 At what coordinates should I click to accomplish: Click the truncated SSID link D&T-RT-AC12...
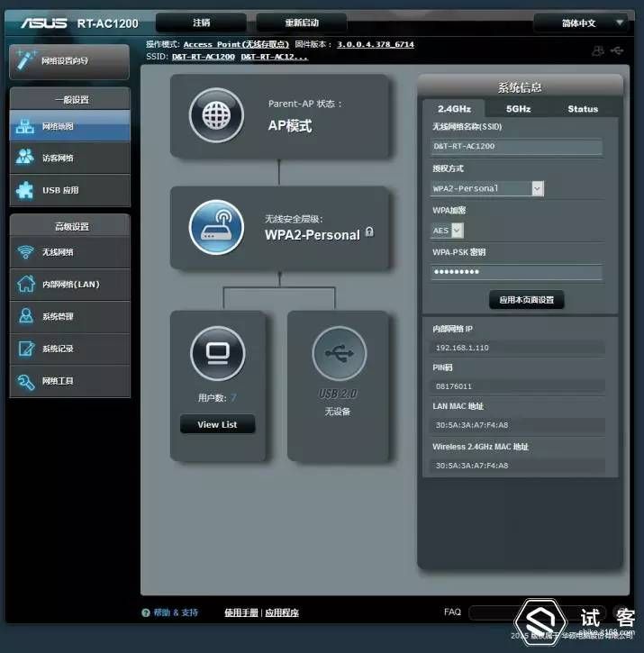(275, 57)
